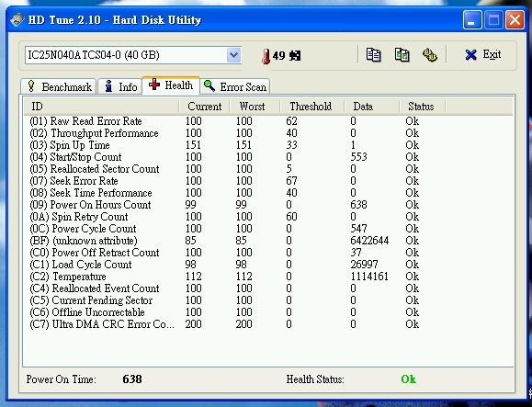Minimize the HD Tune window

pyautogui.click(x=472, y=20)
